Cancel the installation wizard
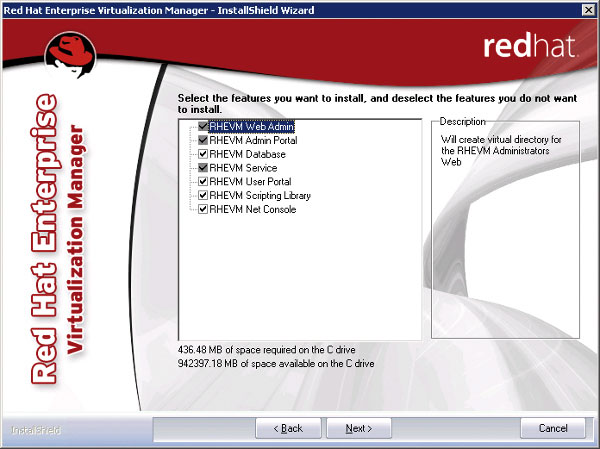 tap(553, 428)
